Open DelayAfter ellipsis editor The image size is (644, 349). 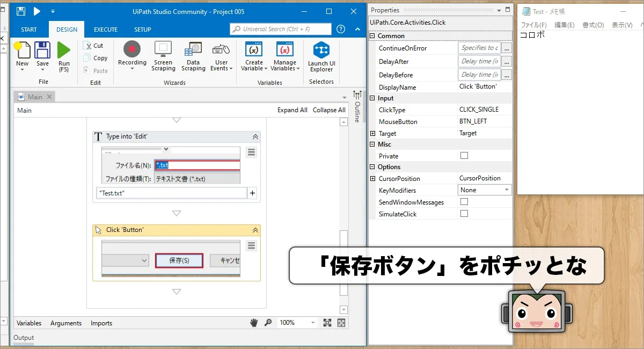[x=507, y=61]
